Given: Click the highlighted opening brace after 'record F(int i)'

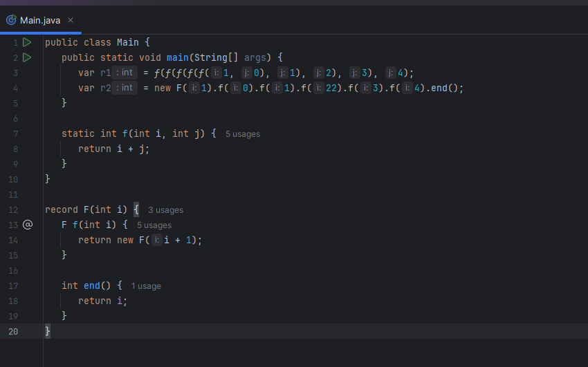Looking at the screenshot, I should click(136, 209).
